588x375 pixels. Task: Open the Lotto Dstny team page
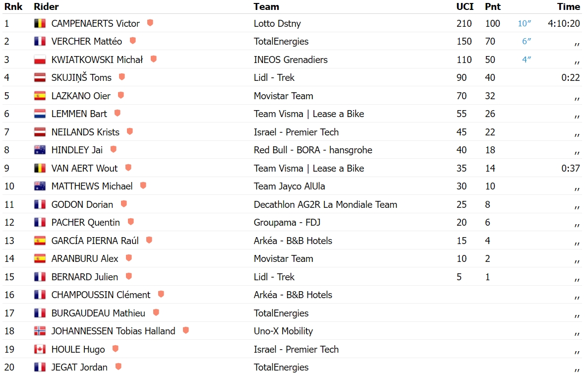click(277, 24)
